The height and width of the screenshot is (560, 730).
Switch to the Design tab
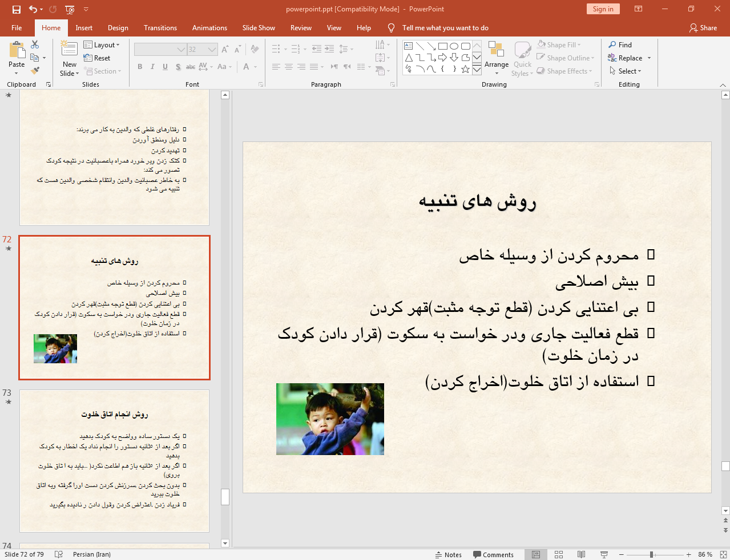[x=118, y=28]
